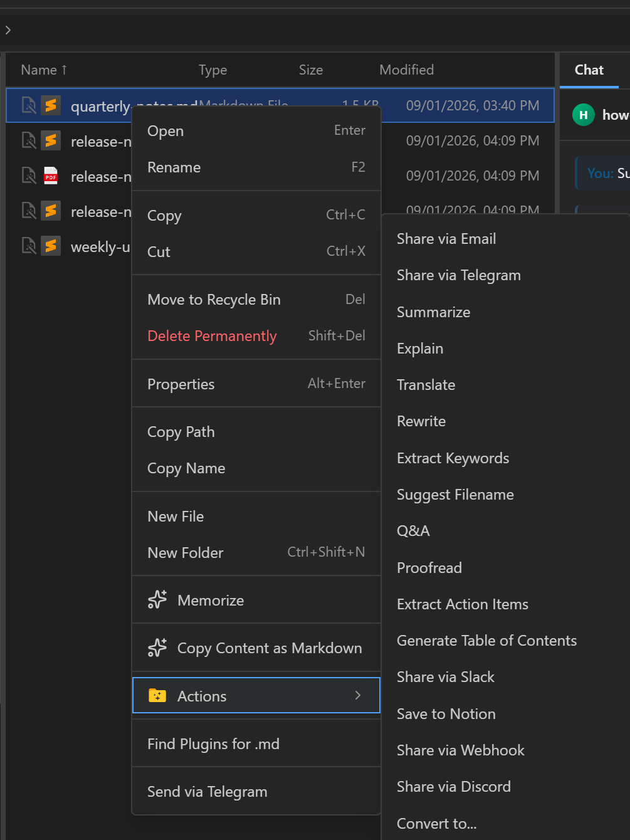Choose Move to Recycle Bin
Screen dimensions: 630x840
(256, 299)
